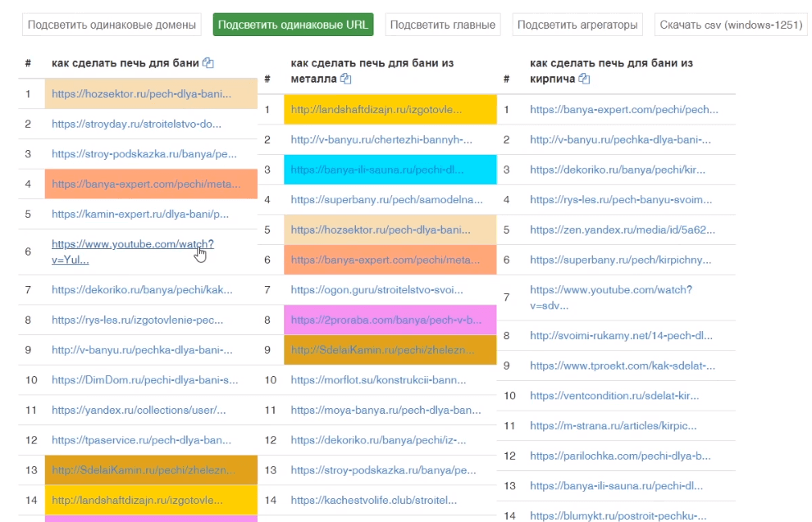Viewport: 812px width, 522px height.
Task: Open the hozsektor.ru link in first column
Action: click(141, 93)
